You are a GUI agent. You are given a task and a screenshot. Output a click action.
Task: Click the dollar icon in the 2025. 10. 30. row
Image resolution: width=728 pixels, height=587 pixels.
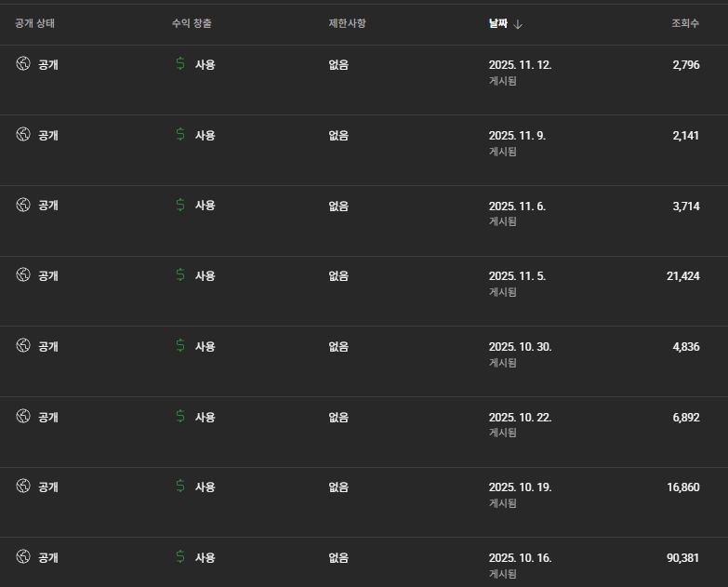click(180, 346)
